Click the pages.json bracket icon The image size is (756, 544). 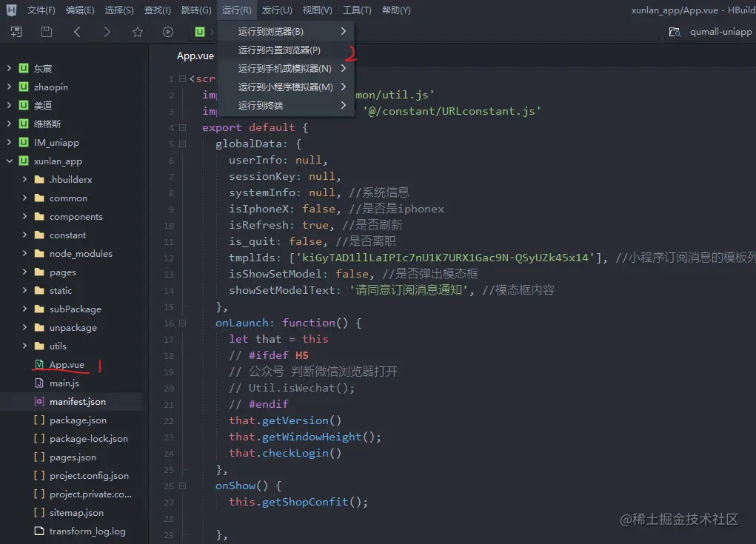[x=39, y=457]
